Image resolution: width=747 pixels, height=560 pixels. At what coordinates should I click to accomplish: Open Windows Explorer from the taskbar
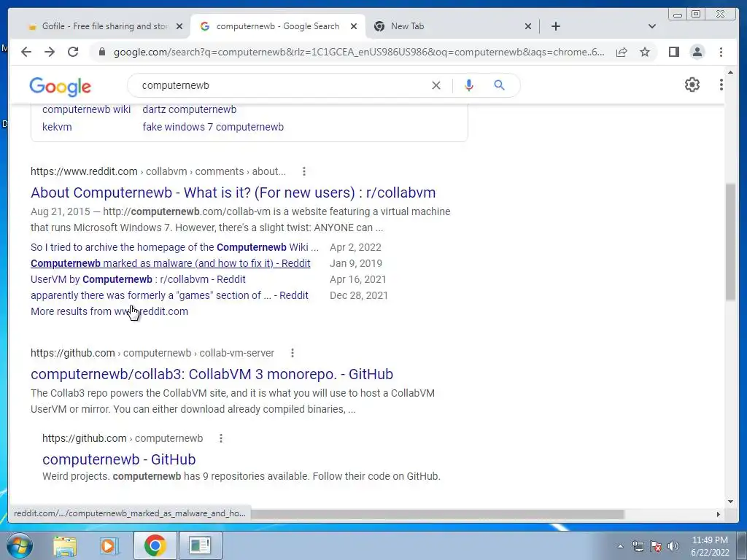65,545
